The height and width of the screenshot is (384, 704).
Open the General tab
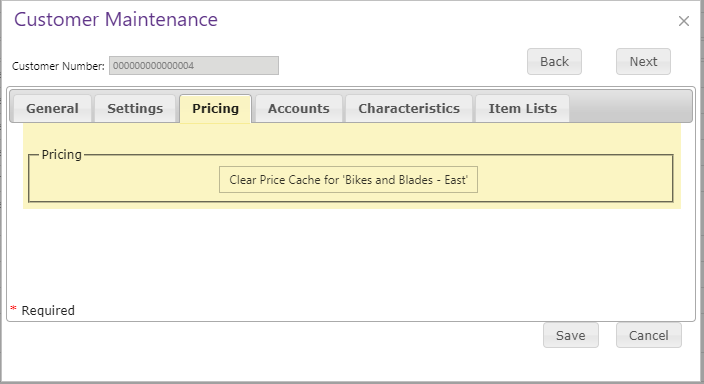pyautogui.click(x=53, y=108)
